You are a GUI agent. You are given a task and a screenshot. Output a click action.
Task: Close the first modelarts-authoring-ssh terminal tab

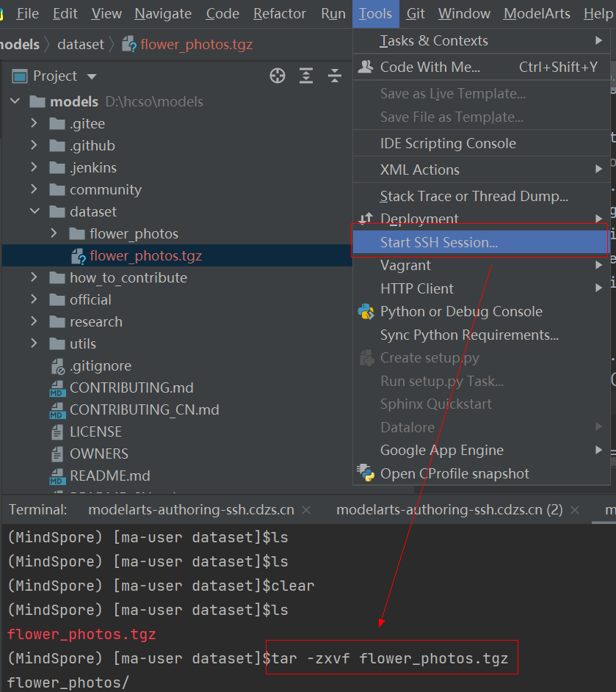point(306,509)
